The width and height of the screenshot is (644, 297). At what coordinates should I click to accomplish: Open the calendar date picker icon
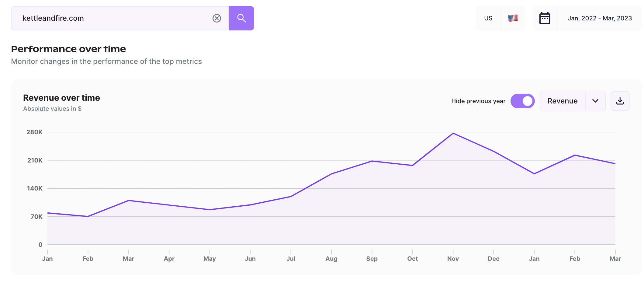(x=545, y=18)
